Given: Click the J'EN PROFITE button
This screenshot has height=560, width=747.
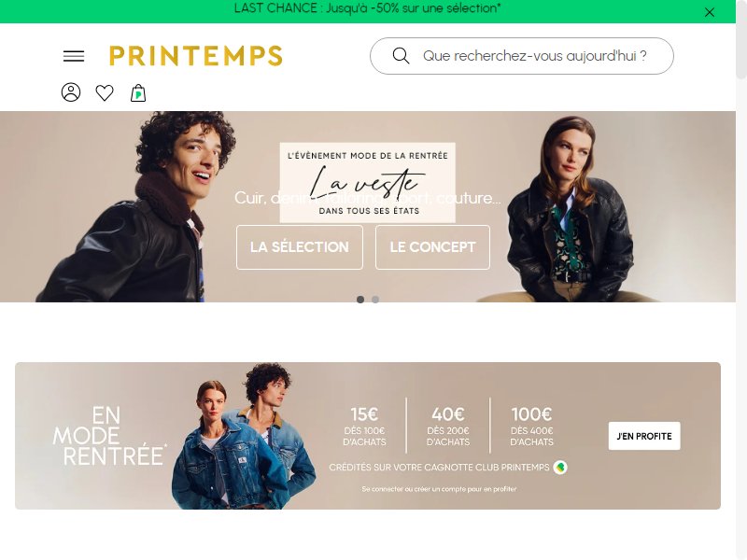Looking at the screenshot, I should click(x=644, y=436).
